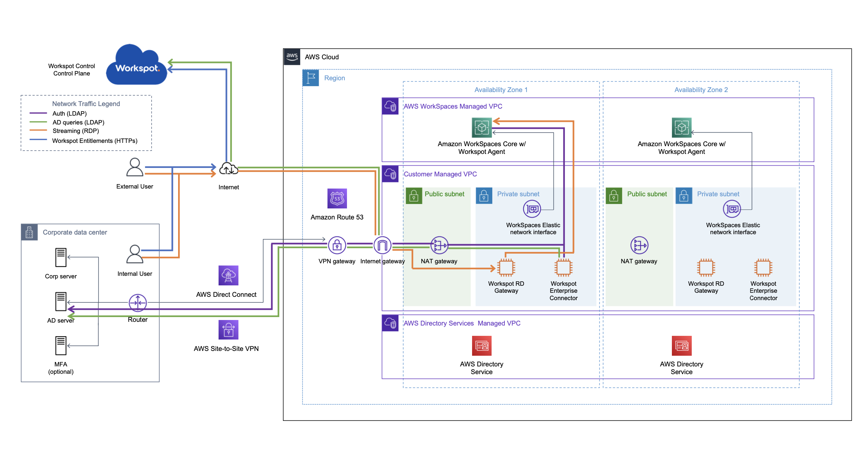This screenshot has width=868, height=450.
Task: Select the Internet gateway icon
Action: point(383,246)
